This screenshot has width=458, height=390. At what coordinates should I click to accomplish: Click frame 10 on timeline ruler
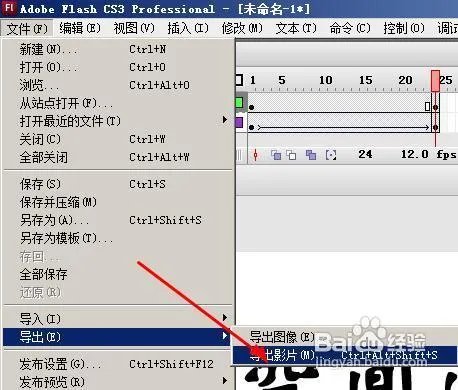pyautogui.click(x=325, y=80)
